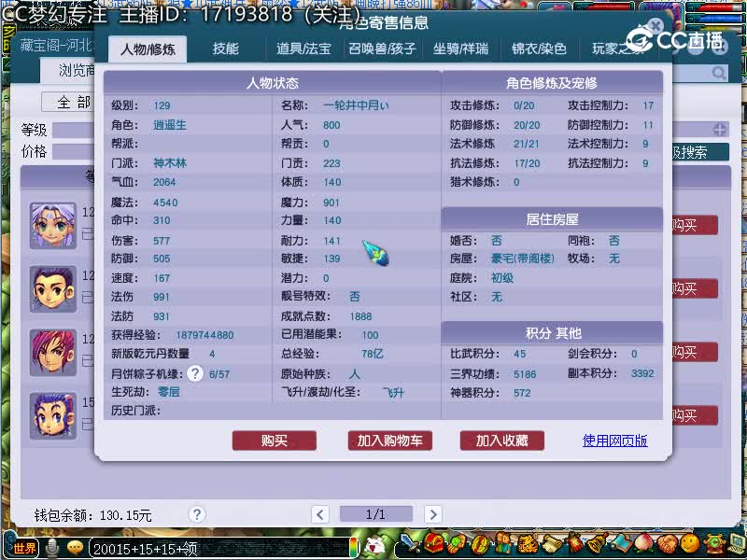Click the 全部 filter button behind the dialog
The image size is (747, 560).
(69, 102)
